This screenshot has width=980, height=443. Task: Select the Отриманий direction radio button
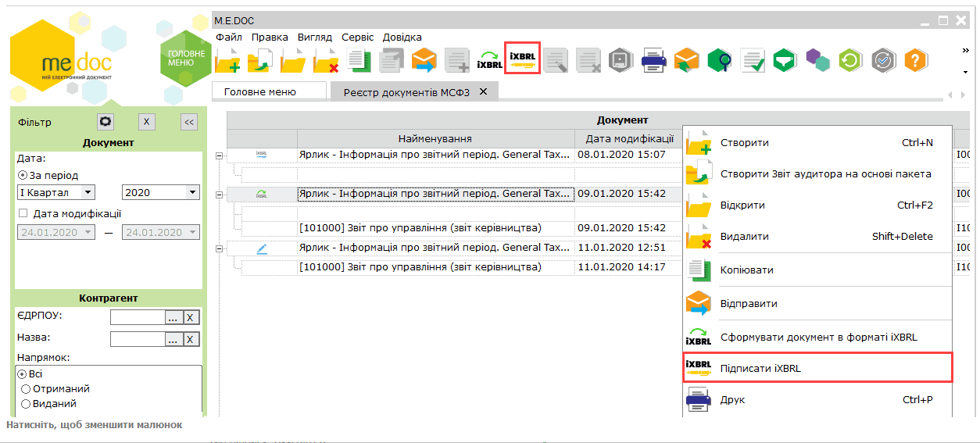pos(26,388)
